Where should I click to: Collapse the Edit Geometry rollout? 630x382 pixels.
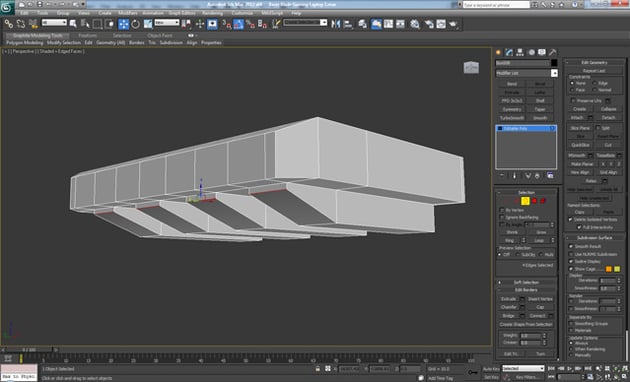click(595, 62)
